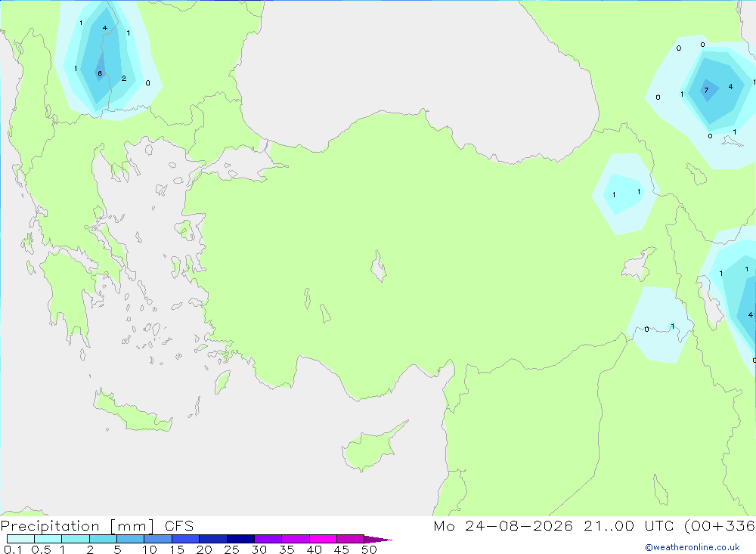Click the island of Cyprus
Viewport: 756px width, 554px height.
tap(371, 447)
